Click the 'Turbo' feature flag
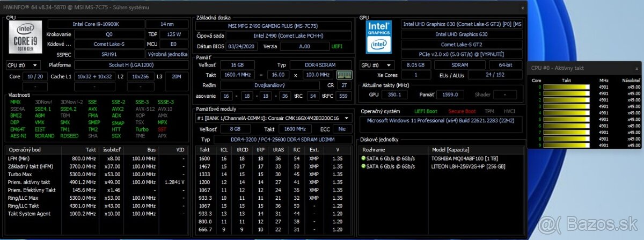The image size is (644, 240). (x=142, y=129)
